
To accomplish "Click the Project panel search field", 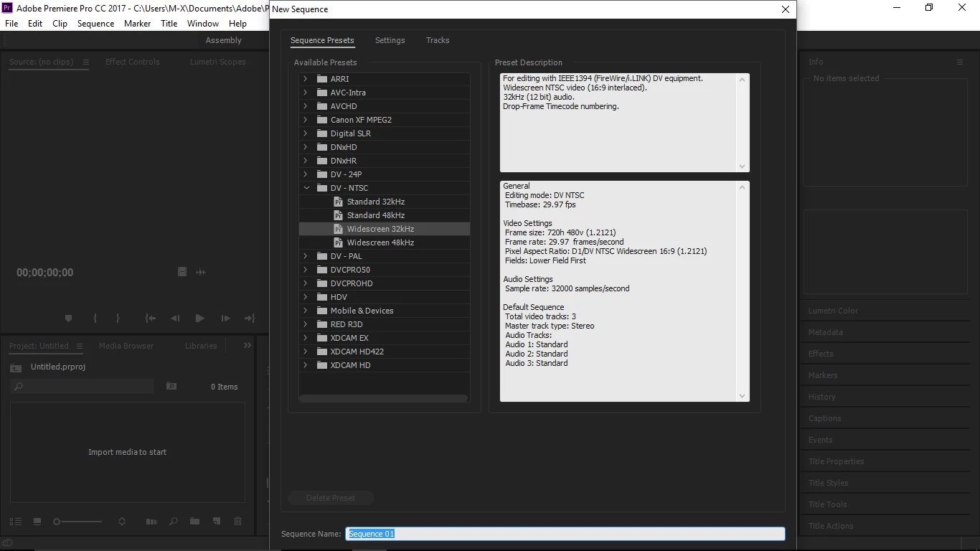I will (83, 386).
